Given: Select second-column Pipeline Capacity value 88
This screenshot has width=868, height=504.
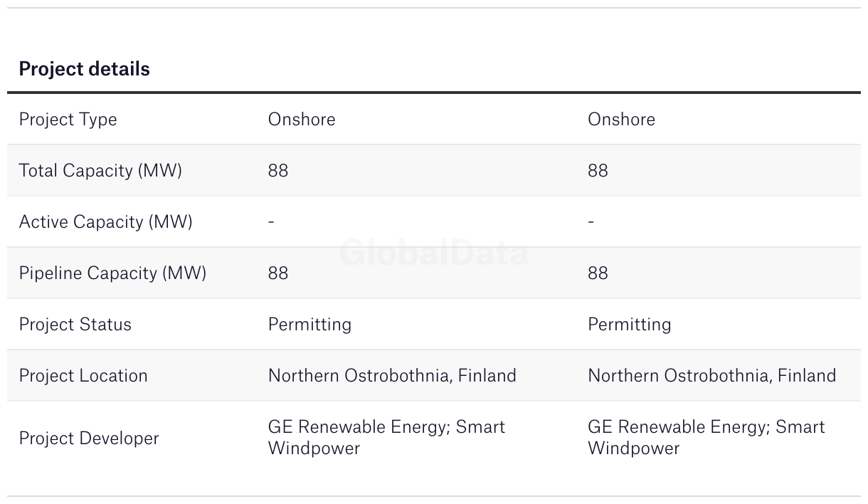Looking at the screenshot, I should point(598,273).
